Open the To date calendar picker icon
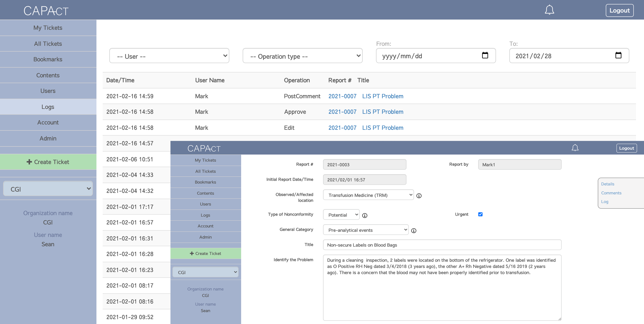The image size is (644, 324). pos(618,55)
